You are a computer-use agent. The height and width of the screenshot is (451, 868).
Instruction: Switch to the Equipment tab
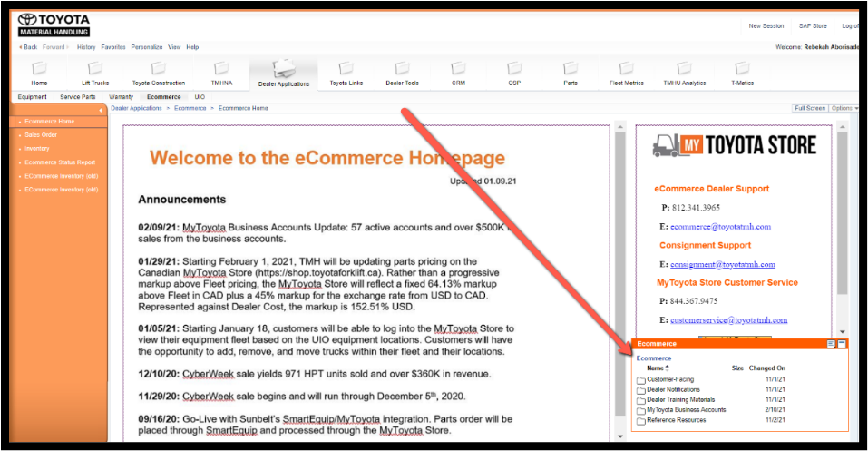pos(32,97)
